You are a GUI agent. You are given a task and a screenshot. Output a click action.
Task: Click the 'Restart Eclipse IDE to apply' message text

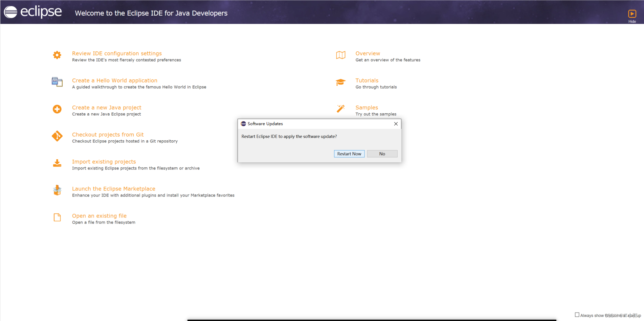[289, 137]
